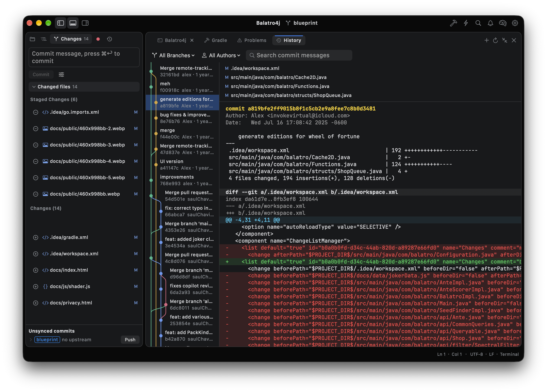Open commit options sliders icon
Screen dimensions: 547x392
[61, 74]
